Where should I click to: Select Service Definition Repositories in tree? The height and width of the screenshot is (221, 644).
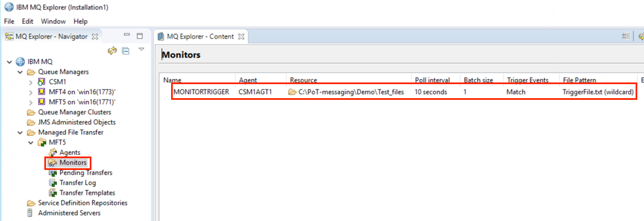[x=82, y=203]
